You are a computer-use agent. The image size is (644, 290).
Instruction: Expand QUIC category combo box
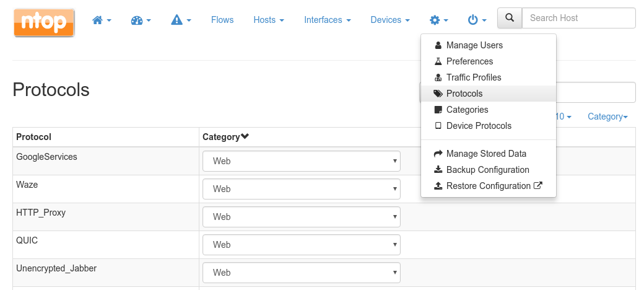(x=302, y=245)
